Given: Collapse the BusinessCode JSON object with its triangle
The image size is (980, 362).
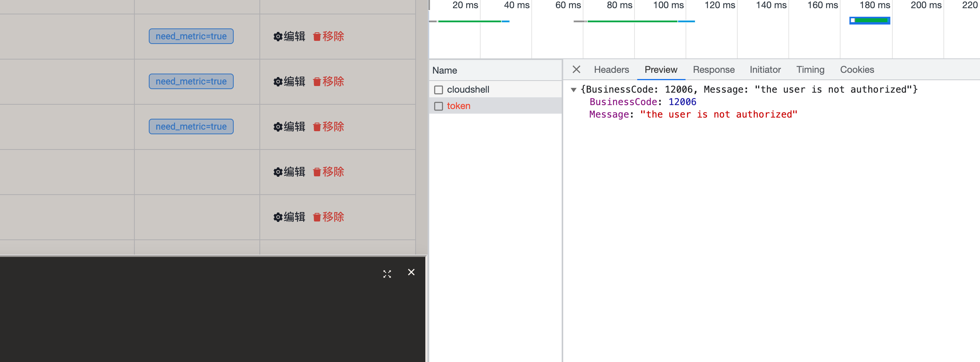Looking at the screenshot, I should 574,90.
